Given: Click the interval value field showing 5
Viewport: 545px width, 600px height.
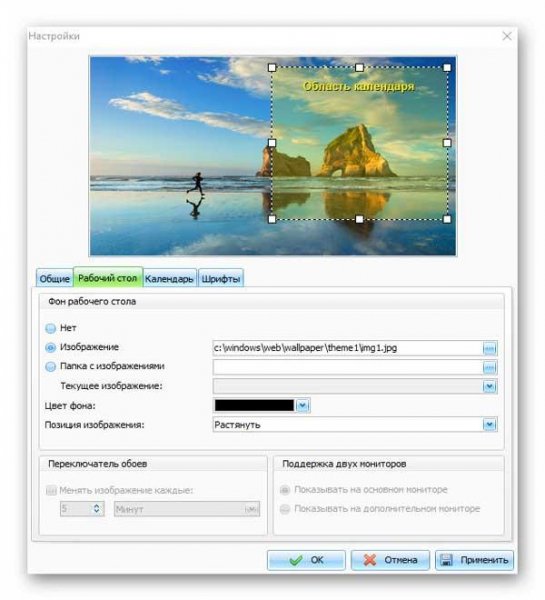Looking at the screenshot, I should [x=76, y=509].
